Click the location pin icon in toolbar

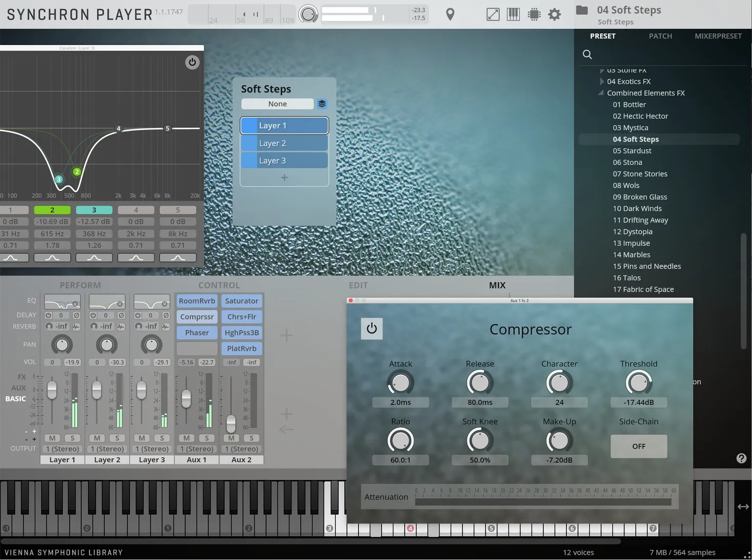click(450, 14)
